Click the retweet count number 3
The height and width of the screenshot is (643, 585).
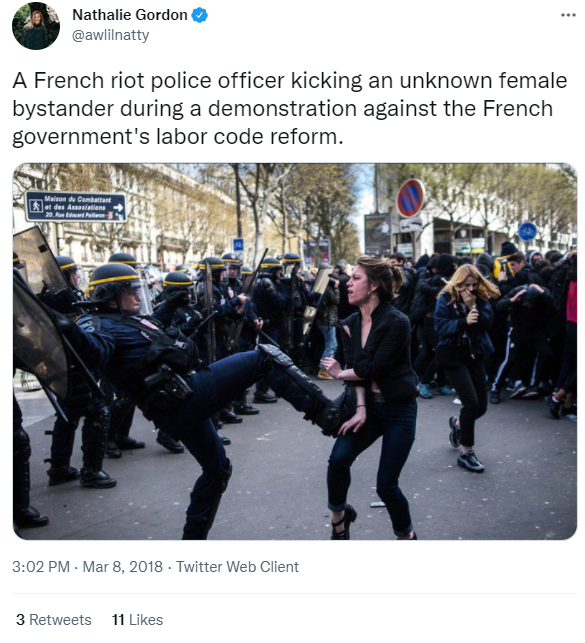pyautogui.click(x=20, y=620)
